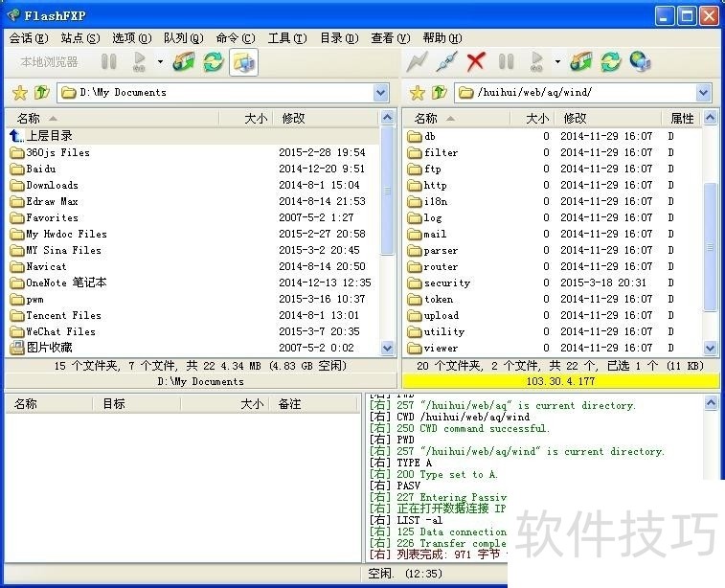Click the local pane transfer files icon
725x588 pixels.
(184, 61)
